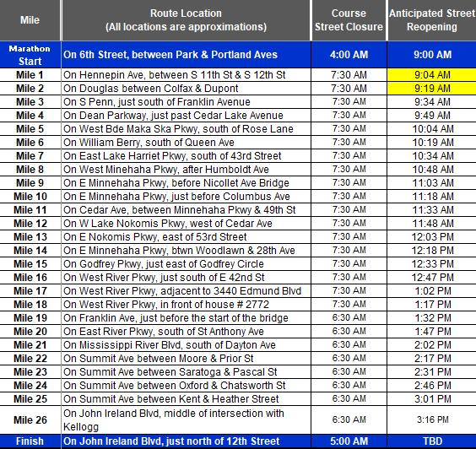Screen dimensions: 476x449
Task: Select the 4:00 AM closure cell
Action: (349, 55)
